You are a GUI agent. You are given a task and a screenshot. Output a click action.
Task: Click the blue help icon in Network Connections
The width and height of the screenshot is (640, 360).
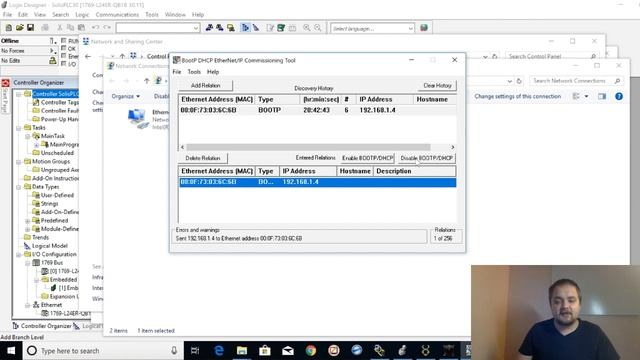point(619,97)
